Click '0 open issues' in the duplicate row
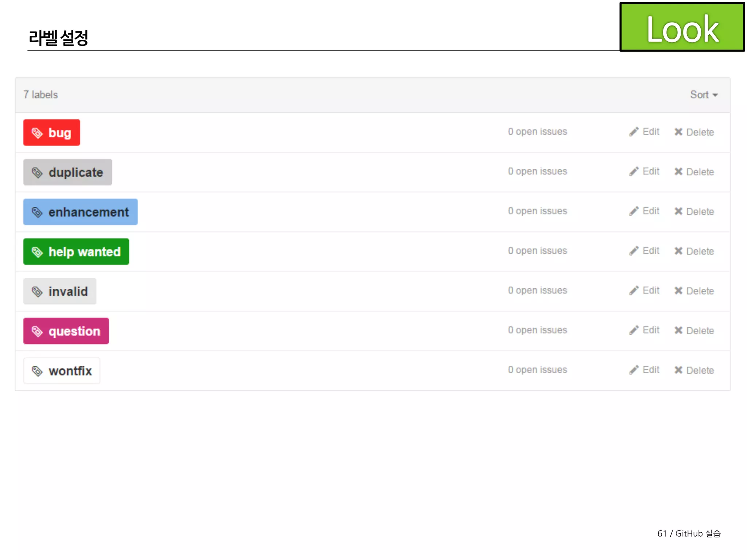 (538, 171)
